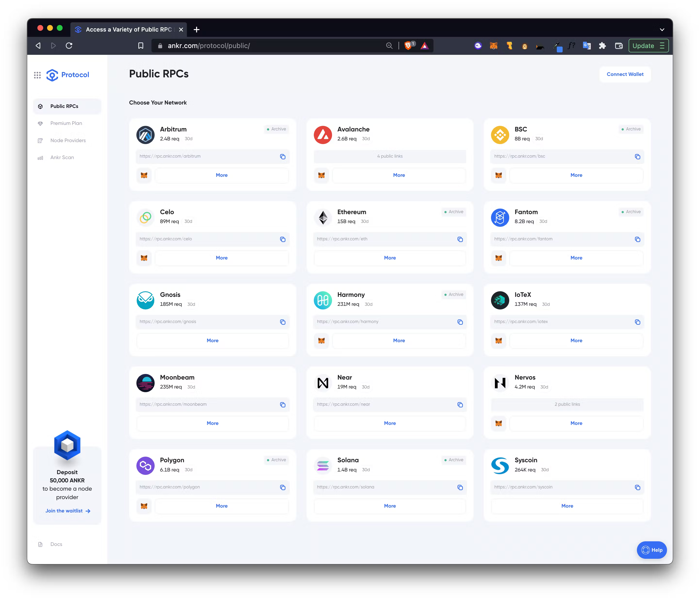Image resolution: width=700 pixels, height=600 pixels.
Task: Add BSC network to MetaMask
Action: pyautogui.click(x=498, y=175)
